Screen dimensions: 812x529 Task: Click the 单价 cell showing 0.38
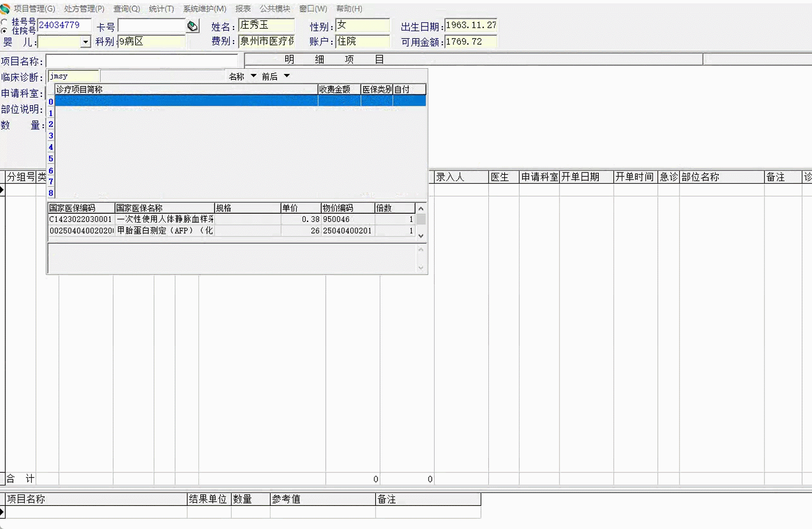301,219
